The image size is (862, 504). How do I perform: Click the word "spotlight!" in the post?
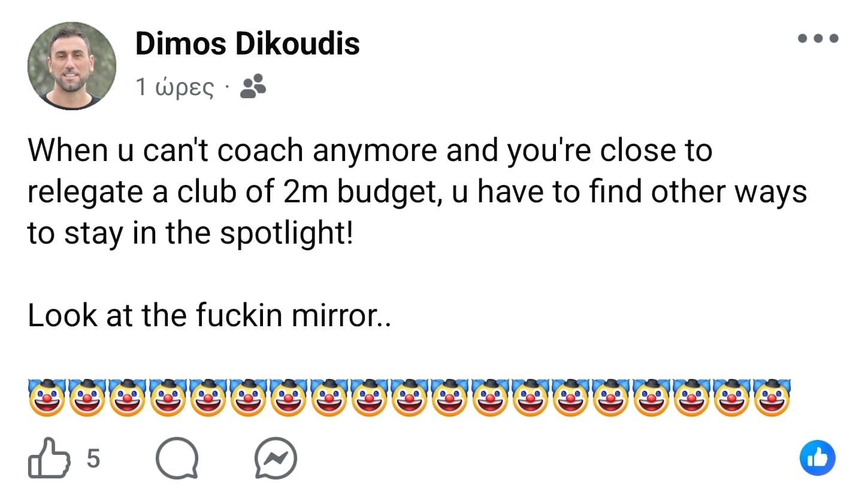286,233
